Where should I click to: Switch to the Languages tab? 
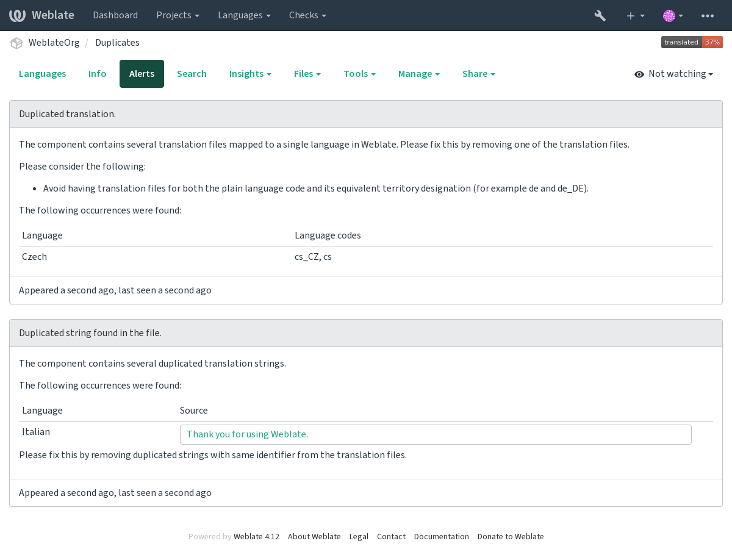(43, 74)
